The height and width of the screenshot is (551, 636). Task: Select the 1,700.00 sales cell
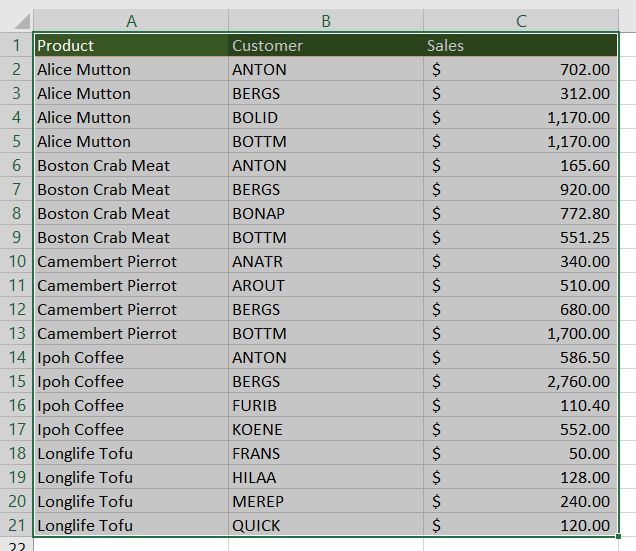pos(521,333)
